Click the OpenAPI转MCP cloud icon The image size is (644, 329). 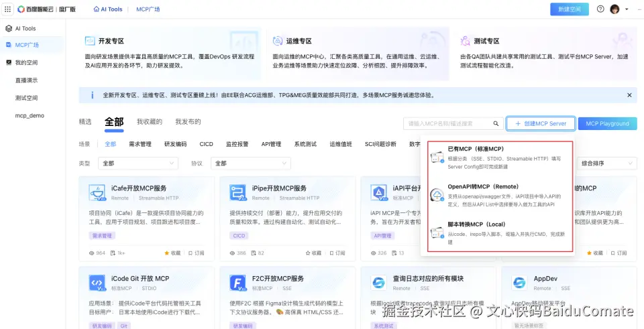click(x=437, y=195)
